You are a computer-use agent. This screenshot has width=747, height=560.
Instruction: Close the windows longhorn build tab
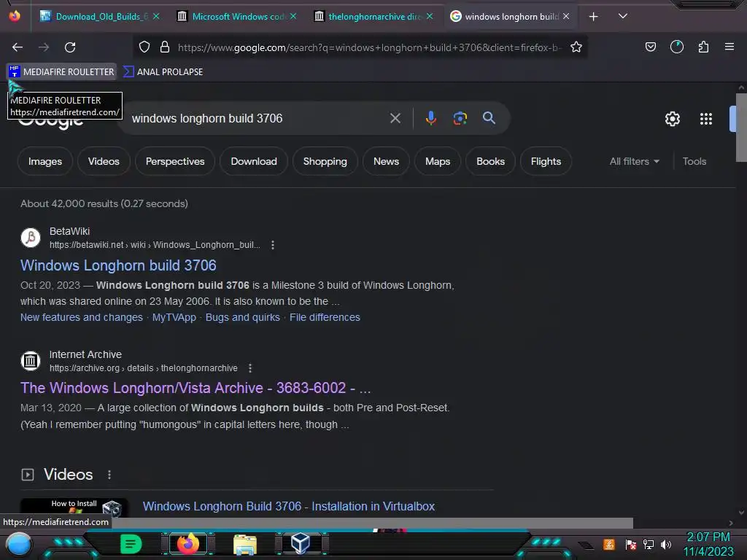coord(565,17)
